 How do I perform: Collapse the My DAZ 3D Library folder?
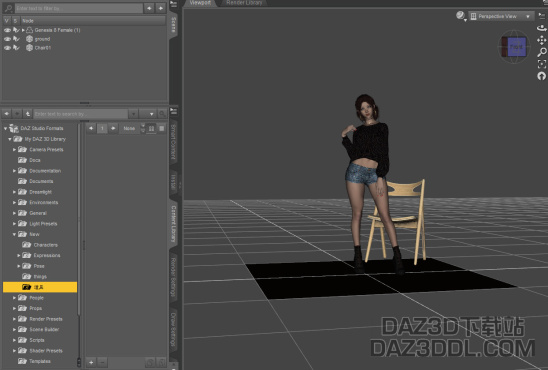point(10,139)
